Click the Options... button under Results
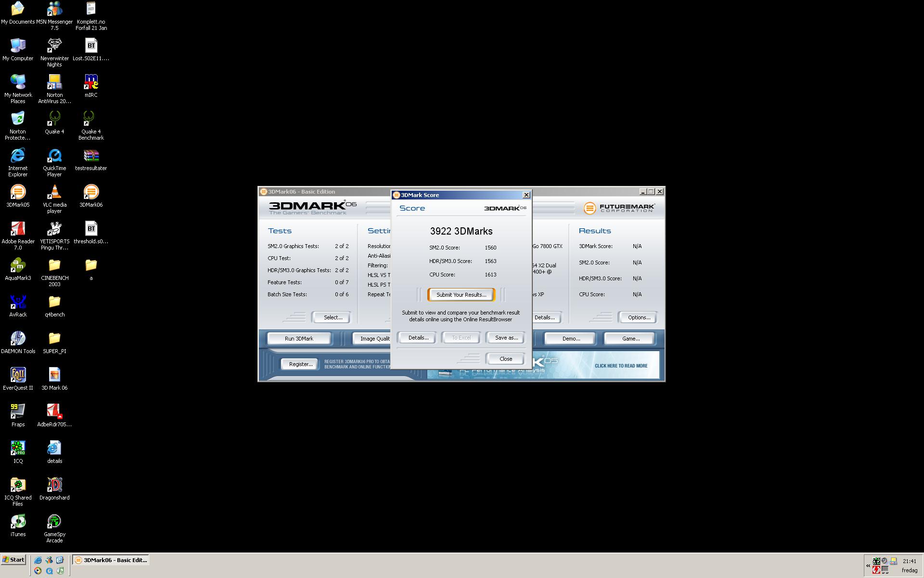Image resolution: width=924 pixels, height=578 pixels. [x=639, y=317]
